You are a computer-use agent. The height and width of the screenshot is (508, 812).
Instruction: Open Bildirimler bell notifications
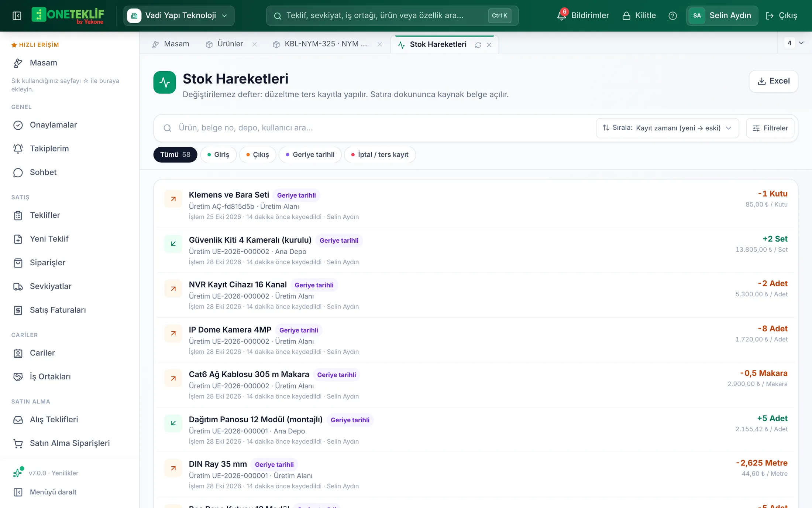583,16
